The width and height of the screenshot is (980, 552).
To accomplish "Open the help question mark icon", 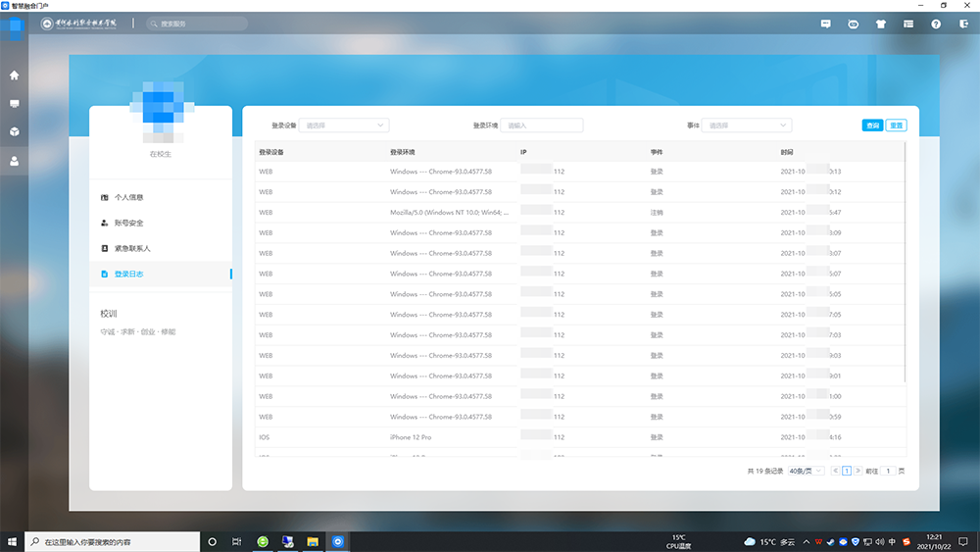I will (x=936, y=24).
